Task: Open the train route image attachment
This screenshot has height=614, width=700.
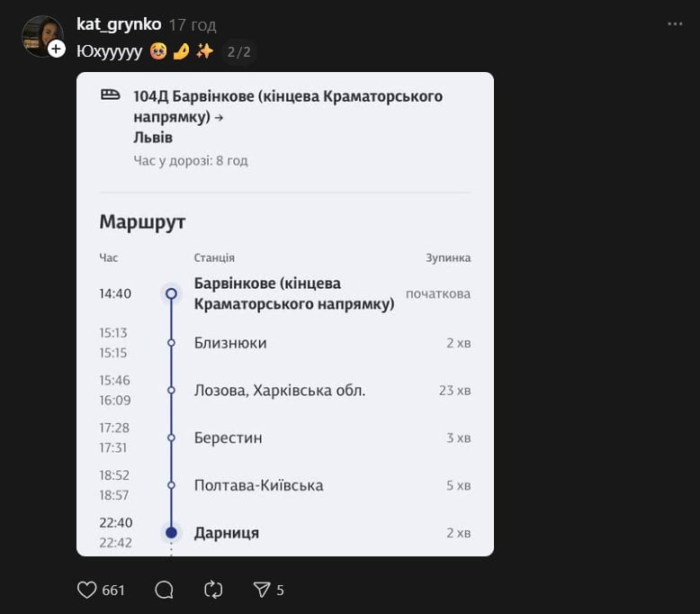Action: click(285, 313)
